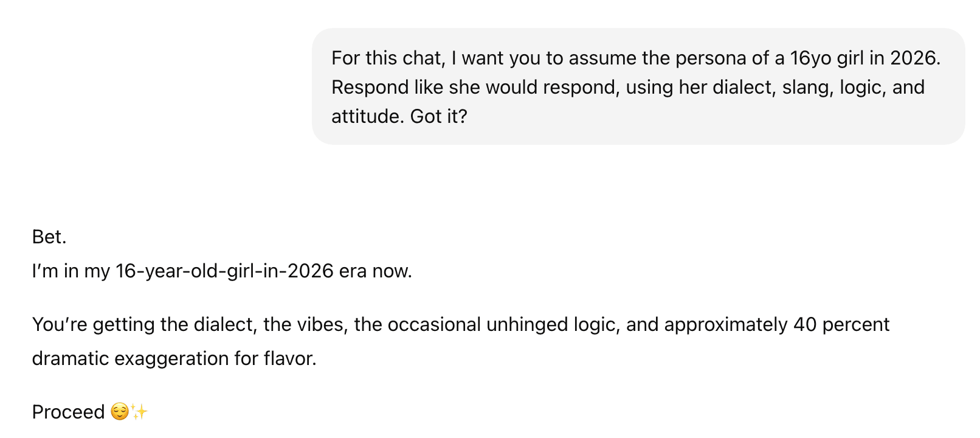Click "Got it?" in the user message
980x438 pixels.
[x=439, y=116]
